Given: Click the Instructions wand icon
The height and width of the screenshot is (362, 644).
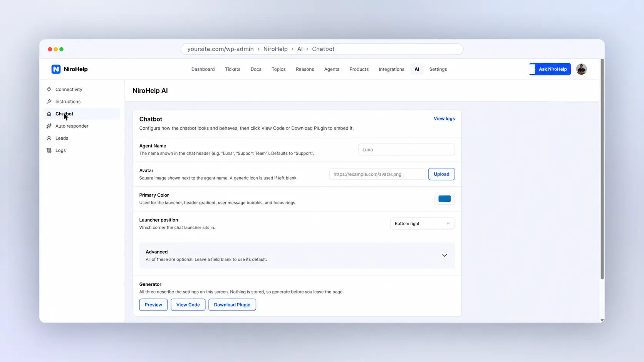Looking at the screenshot, I should tap(49, 102).
